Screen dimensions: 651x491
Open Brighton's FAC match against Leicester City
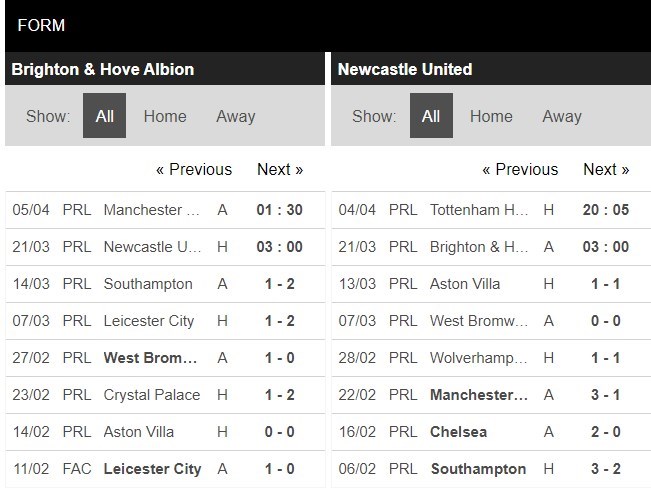152,469
